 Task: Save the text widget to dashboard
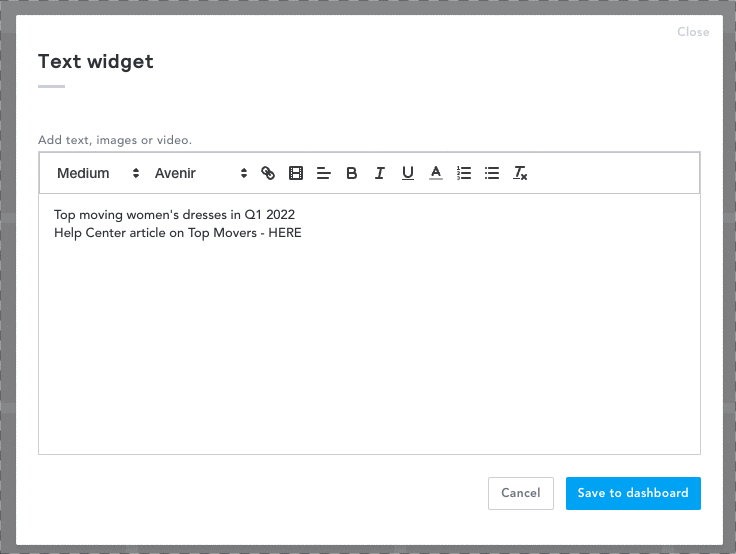click(633, 493)
